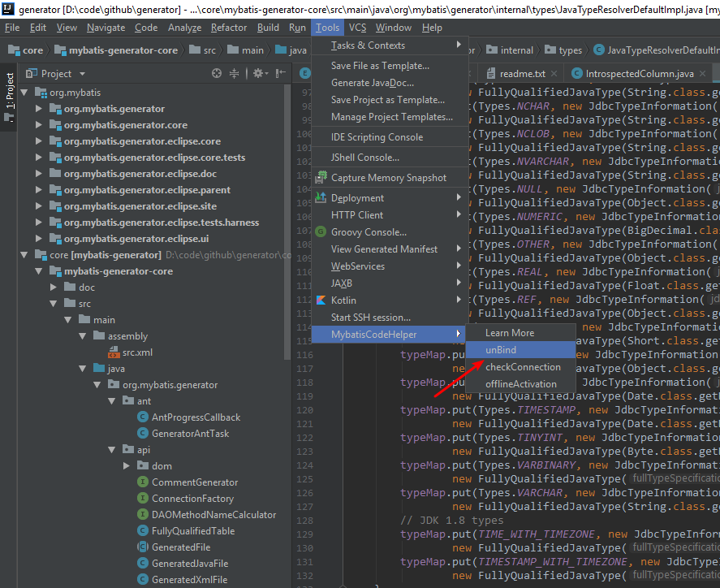This screenshot has height=588, width=720.
Task: Click the Project panel vertical scrollbar
Action: 287,221
